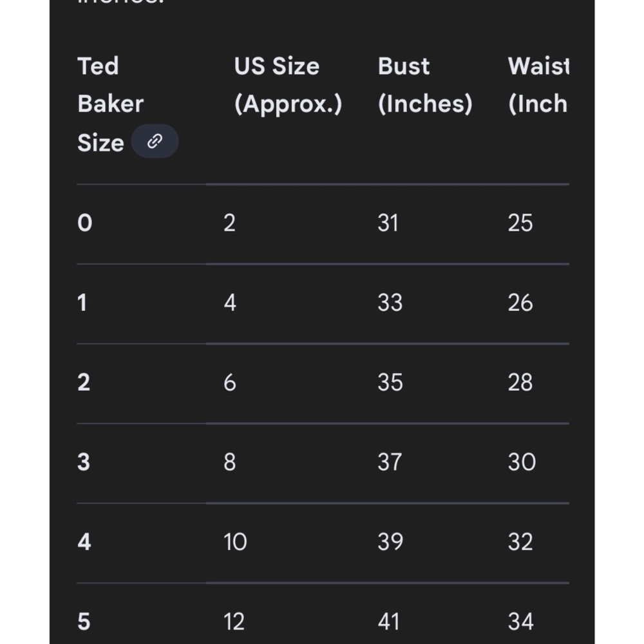This screenshot has height=644, width=644.
Task: Click US size 12 cell
Action: pyautogui.click(x=234, y=621)
